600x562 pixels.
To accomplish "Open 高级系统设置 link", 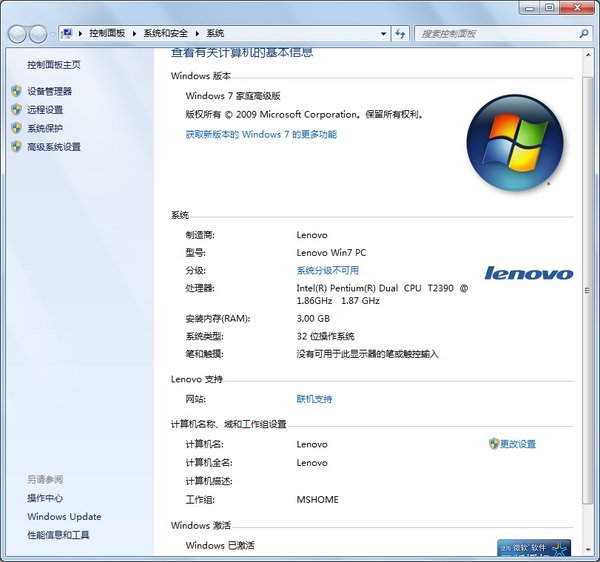I will [54, 147].
